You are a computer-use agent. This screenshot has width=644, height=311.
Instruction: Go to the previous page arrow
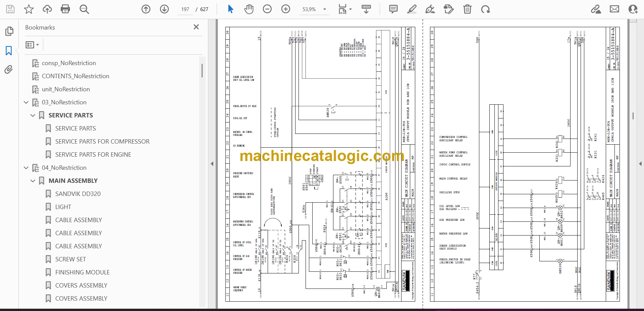click(x=146, y=9)
